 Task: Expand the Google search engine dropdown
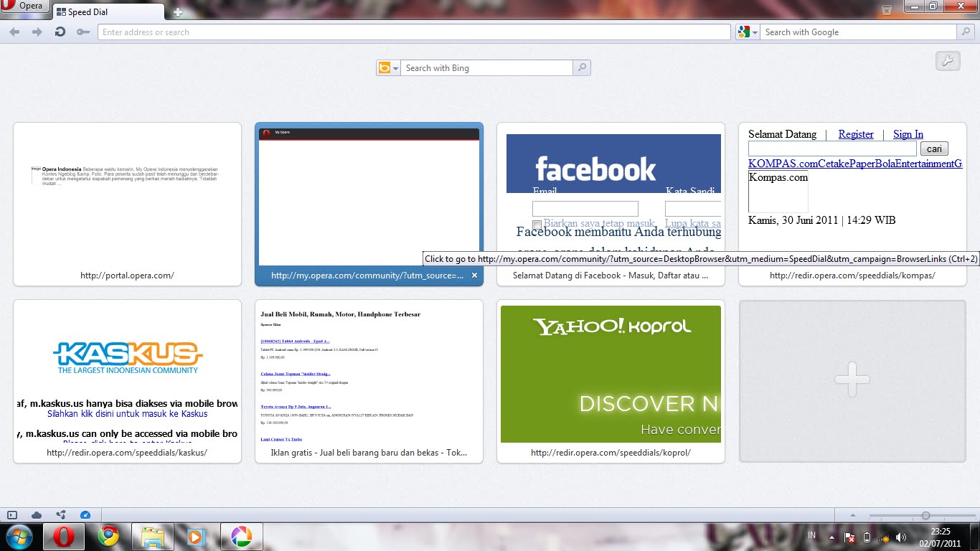point(748,32)
